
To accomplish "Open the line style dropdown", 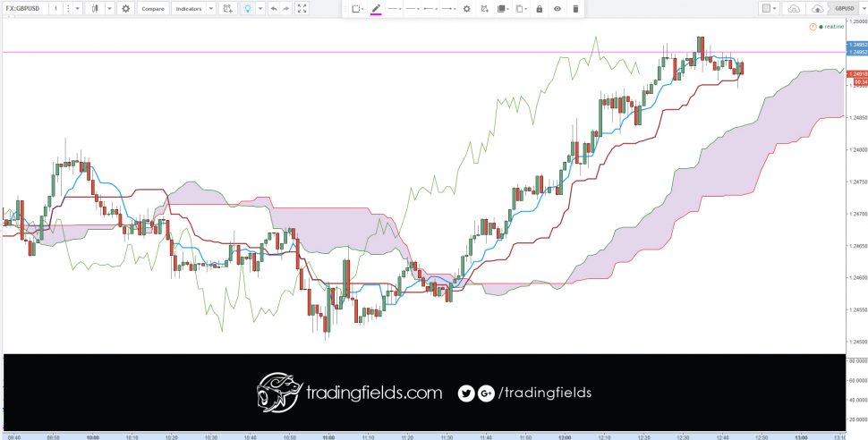I will pyautogui.click(x=395, y=8).
